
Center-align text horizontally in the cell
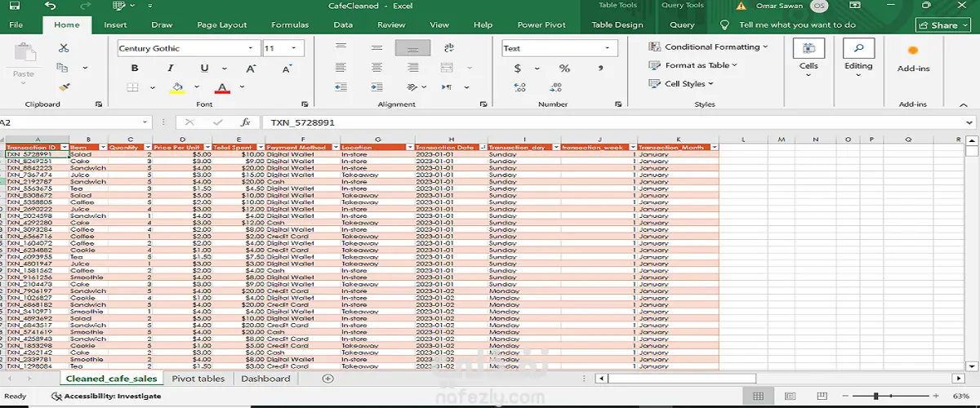click(x=377, y=68)
